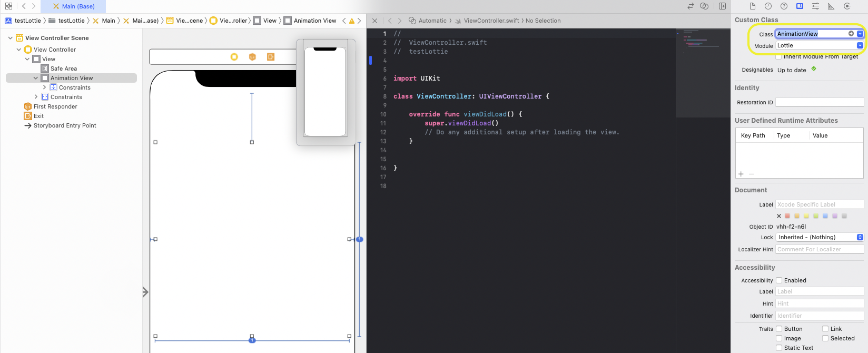Jump to next issue arrow in jump bar
This screenshot has width=868, height=353.
click(x=359, y=21)
